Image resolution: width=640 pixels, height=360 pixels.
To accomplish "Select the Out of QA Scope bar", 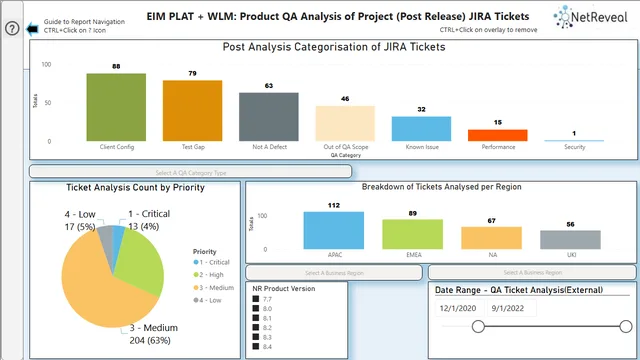I will click(x=345, y=124).
